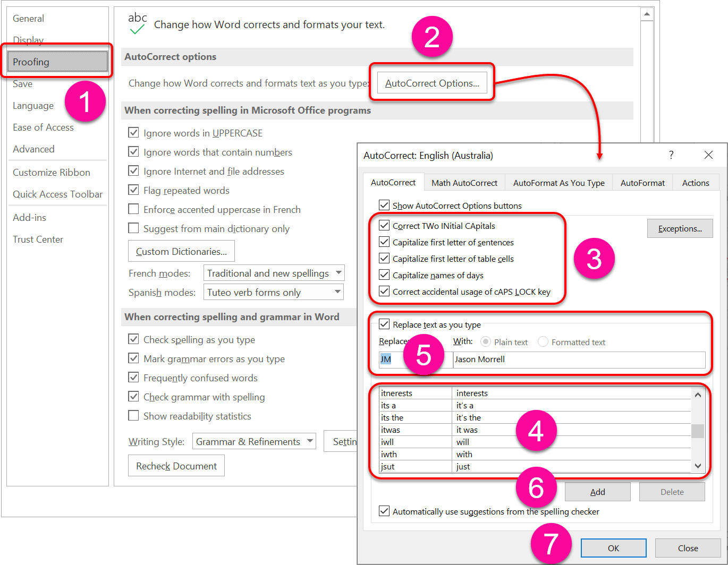Select the itnerests entry in list
This screenshot has width=728, height=565.
tap(535, 393)
